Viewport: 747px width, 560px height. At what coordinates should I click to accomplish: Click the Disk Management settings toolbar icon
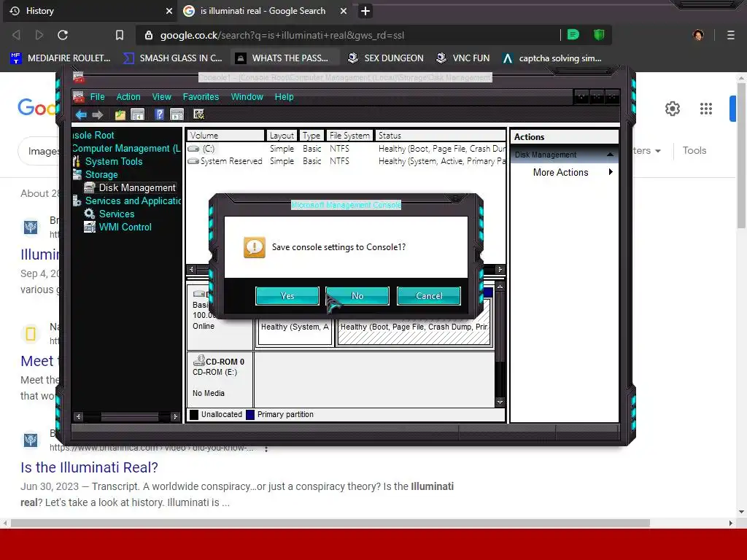coord(198,114)
